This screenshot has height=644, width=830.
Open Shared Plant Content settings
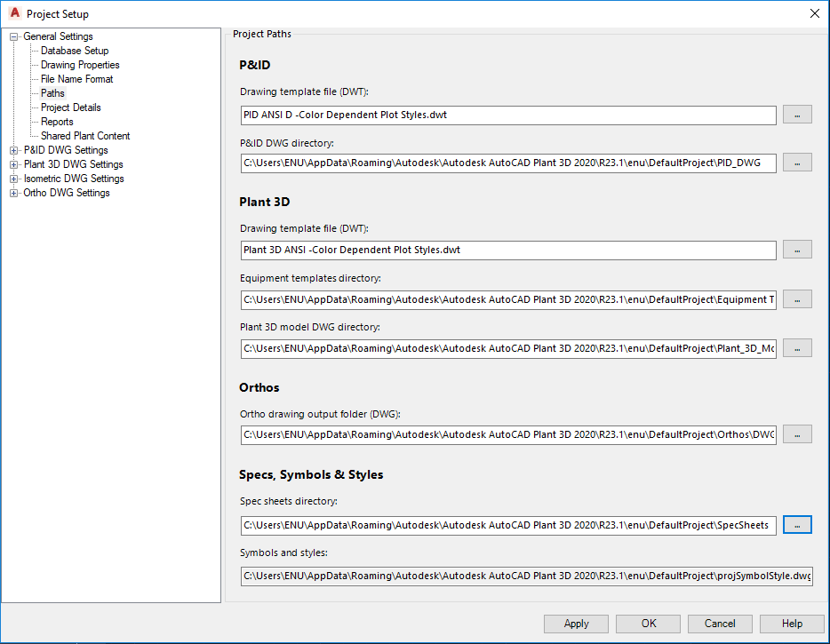coord(85,136)
